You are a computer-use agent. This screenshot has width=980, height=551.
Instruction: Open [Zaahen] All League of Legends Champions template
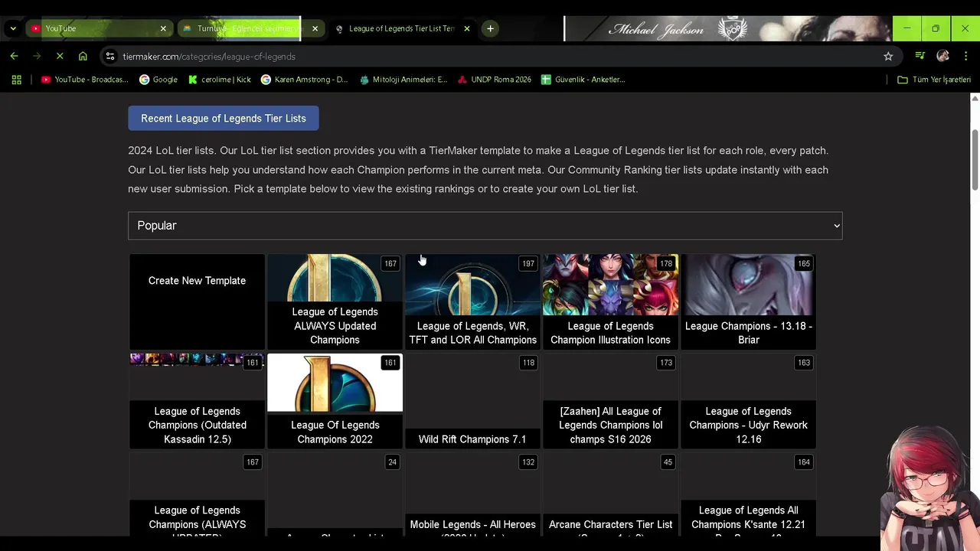(610, 401)
